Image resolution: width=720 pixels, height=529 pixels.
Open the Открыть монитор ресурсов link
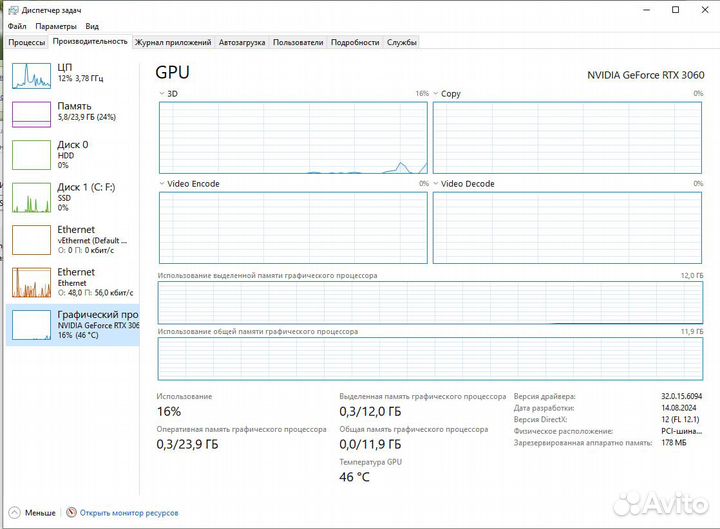click(129, 513)
